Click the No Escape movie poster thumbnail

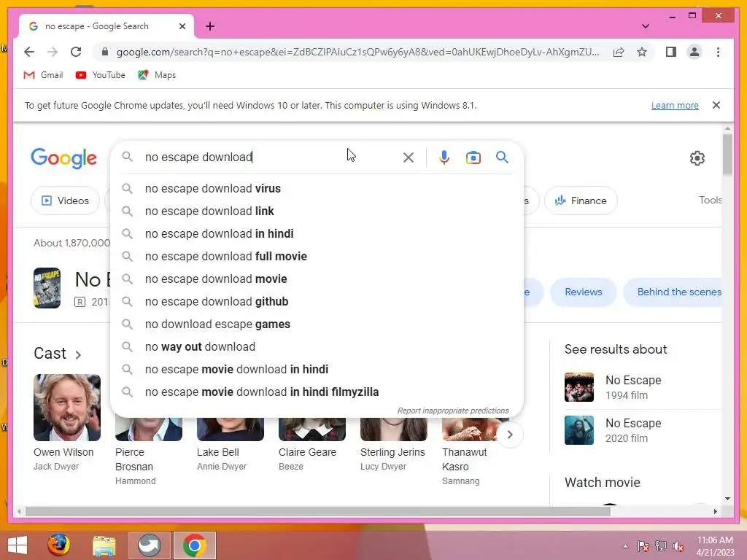[x=47, y=288]
